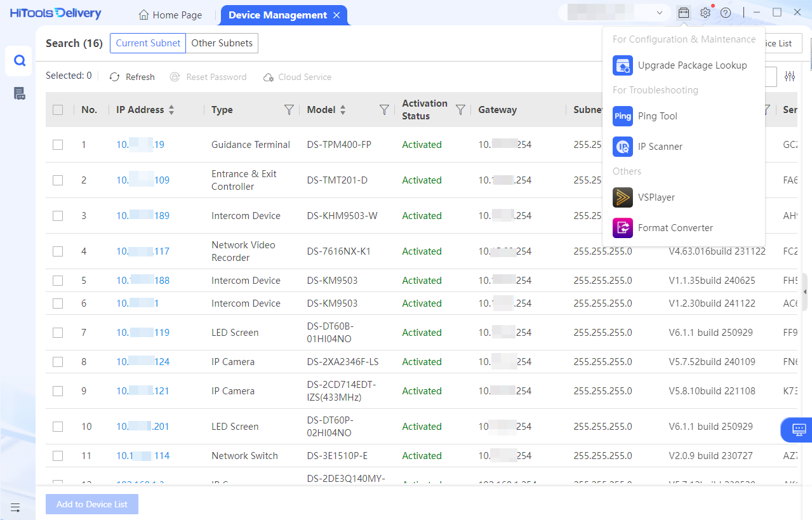Click the column filter settings icon

pos(790,77)
